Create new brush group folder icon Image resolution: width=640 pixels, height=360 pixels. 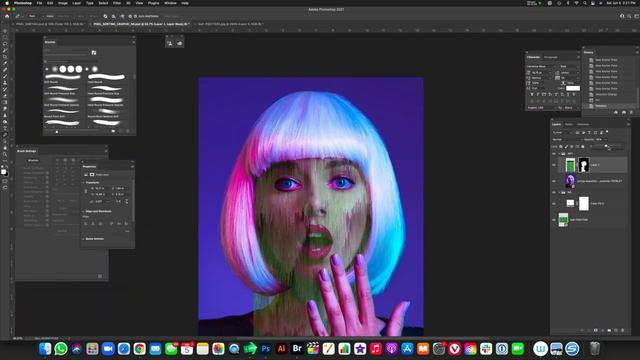coord(113,131)
